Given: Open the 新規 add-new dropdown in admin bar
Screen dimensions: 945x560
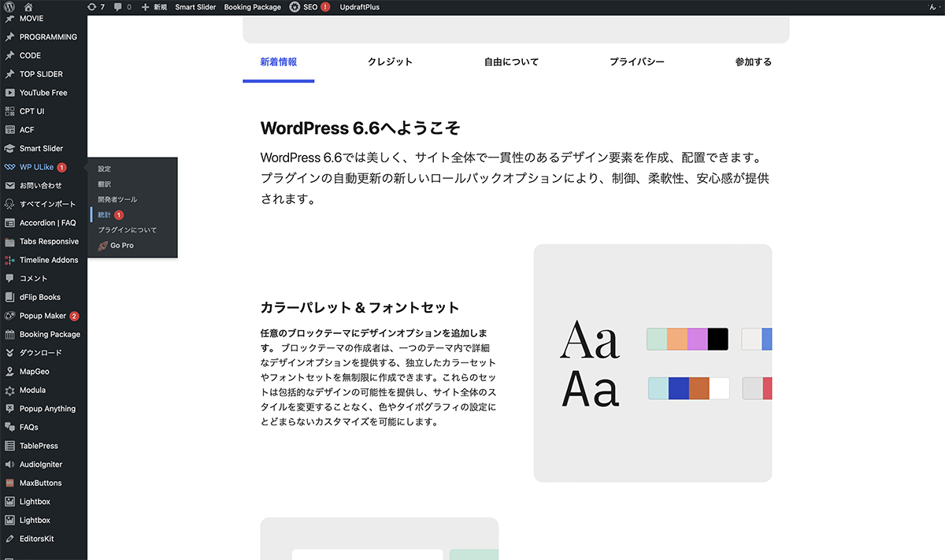Looking at the screenshot, I should click(154, 7).
